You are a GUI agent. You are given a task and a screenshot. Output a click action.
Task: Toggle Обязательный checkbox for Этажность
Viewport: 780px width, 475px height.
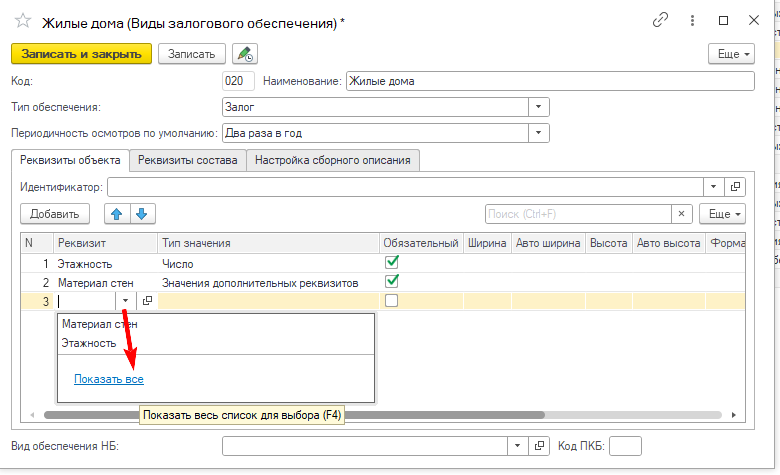point(392,262)
